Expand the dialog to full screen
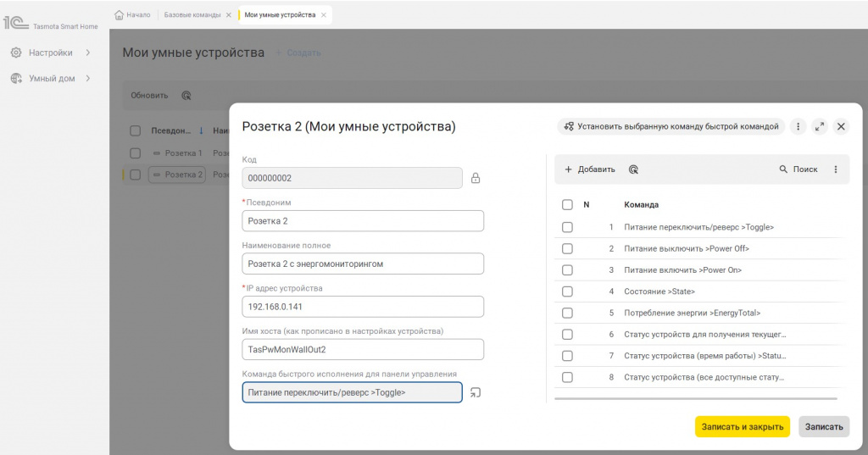The width and height of the screenshot is (868, 455). click(819, 126)
